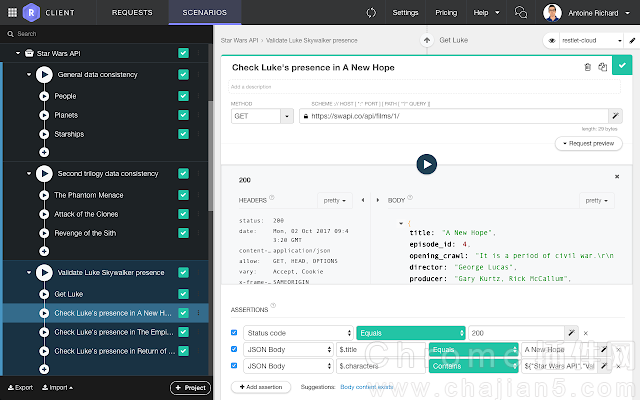Screen dimensions: 640x400
Task: Collapse the Star Wars API project tree
Action: (18, 53)
